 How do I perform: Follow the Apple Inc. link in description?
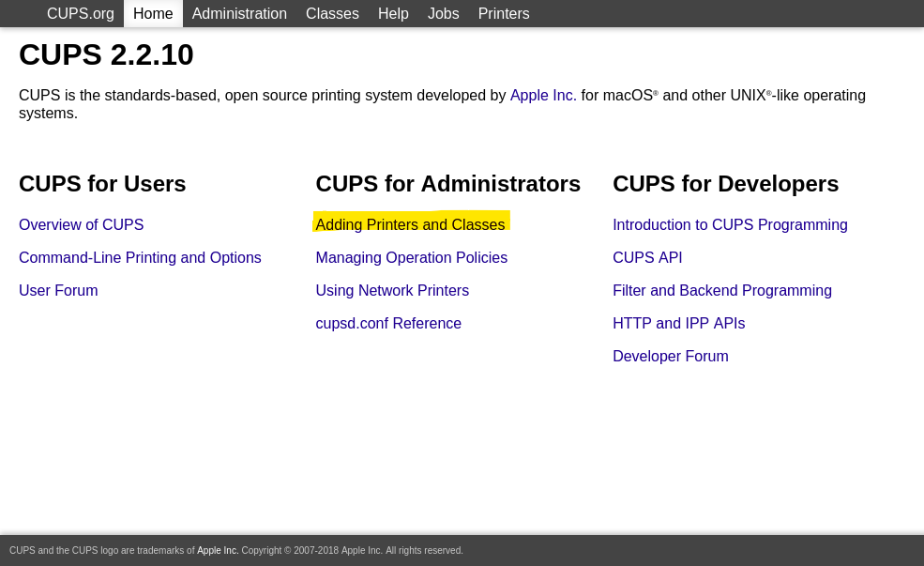pyautogui.click(x=543, y=96)
